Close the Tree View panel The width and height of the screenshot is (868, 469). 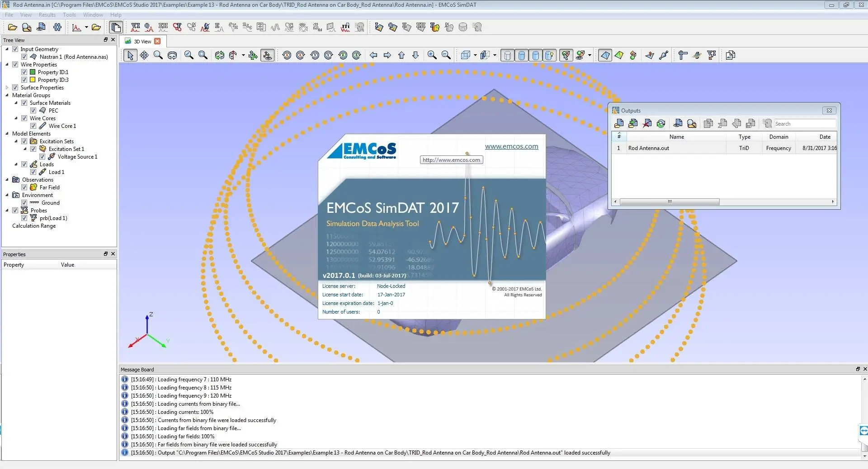(113, 40)
